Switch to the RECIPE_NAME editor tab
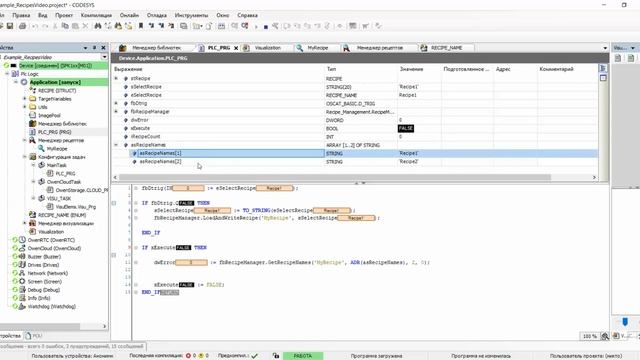Image resolution: width=640 pixels, height=360 pixels. 447,48
